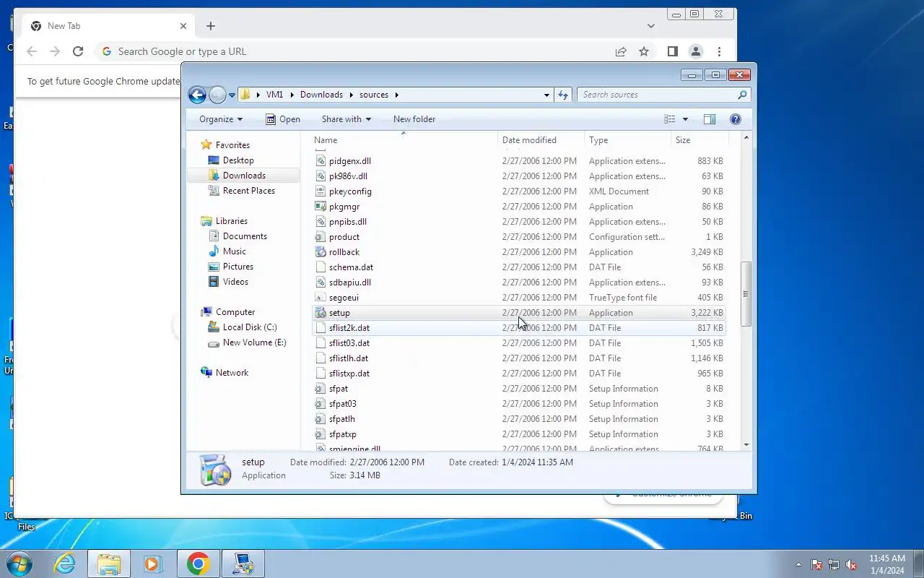This screenshot has width=924, height=578.
Task: Select Computer in navigation pane
Action: (235, 312)
